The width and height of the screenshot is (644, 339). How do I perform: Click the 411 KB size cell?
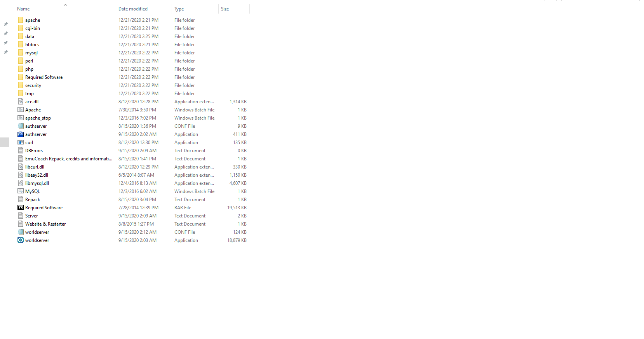tap(240, 134)
